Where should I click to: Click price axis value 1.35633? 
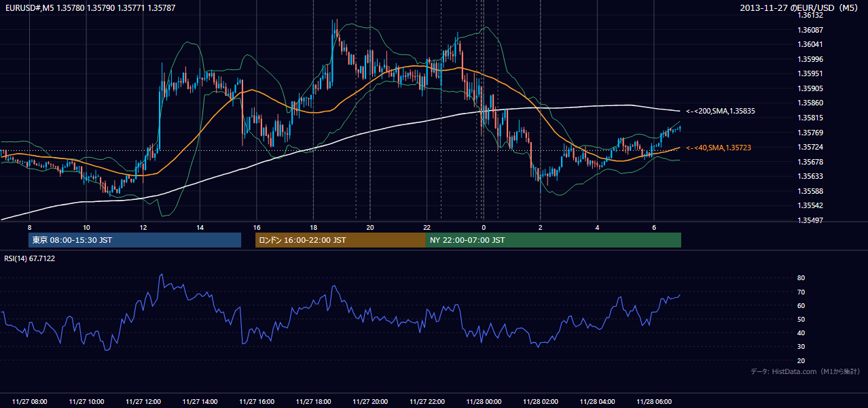point(810,176)
